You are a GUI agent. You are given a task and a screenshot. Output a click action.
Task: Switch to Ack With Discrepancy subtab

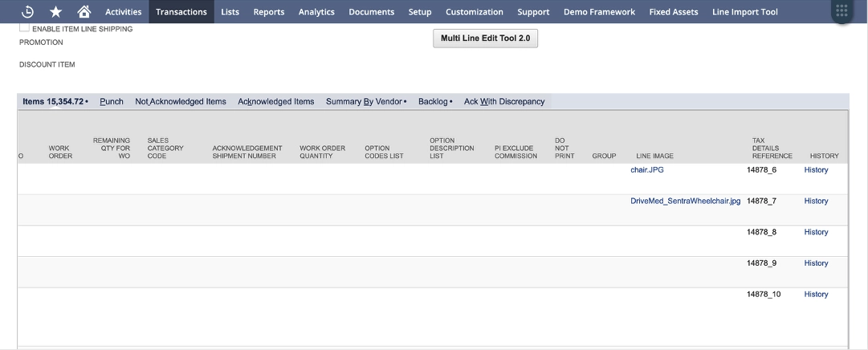(x=504, y=101)
